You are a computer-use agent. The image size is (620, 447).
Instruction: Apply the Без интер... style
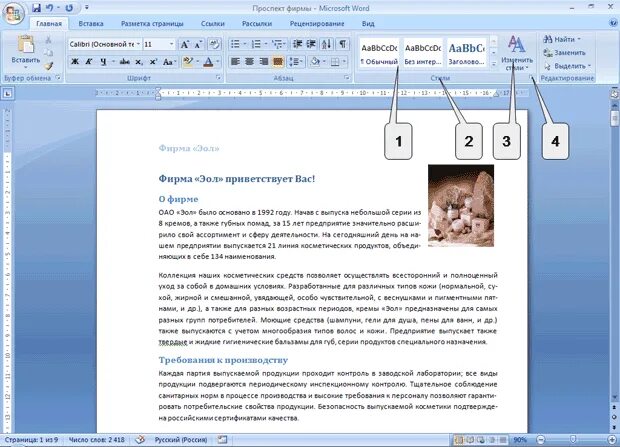point(423,53)
